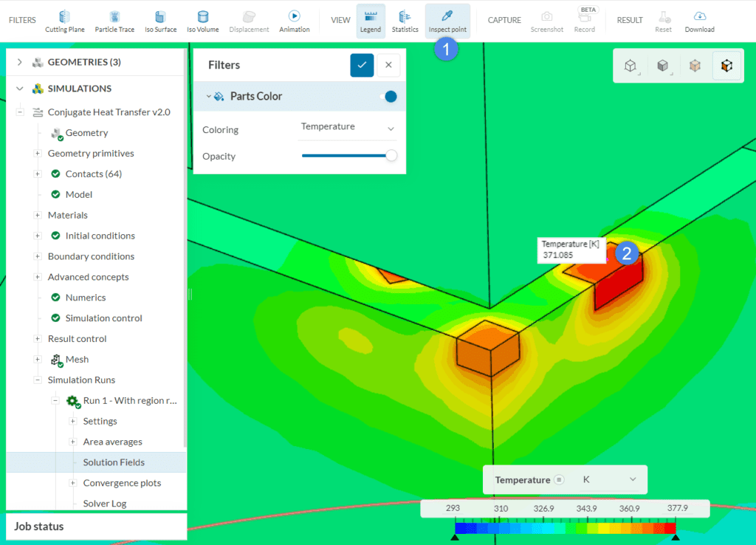
Task: Toggle the Legend view on or off
Action: point(371,21)
